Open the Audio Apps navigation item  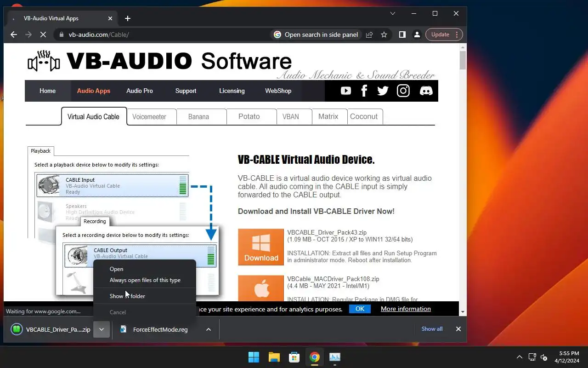pyautogui.click(x=94, y=91)
